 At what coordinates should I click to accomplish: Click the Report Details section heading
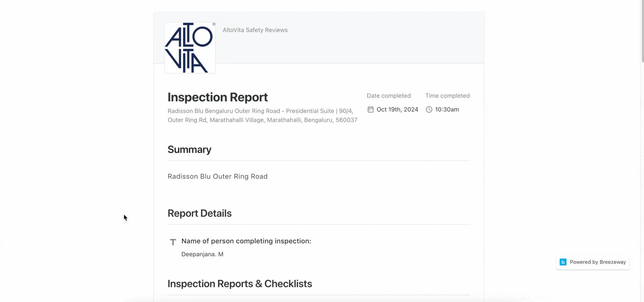[x=200, y=213]
